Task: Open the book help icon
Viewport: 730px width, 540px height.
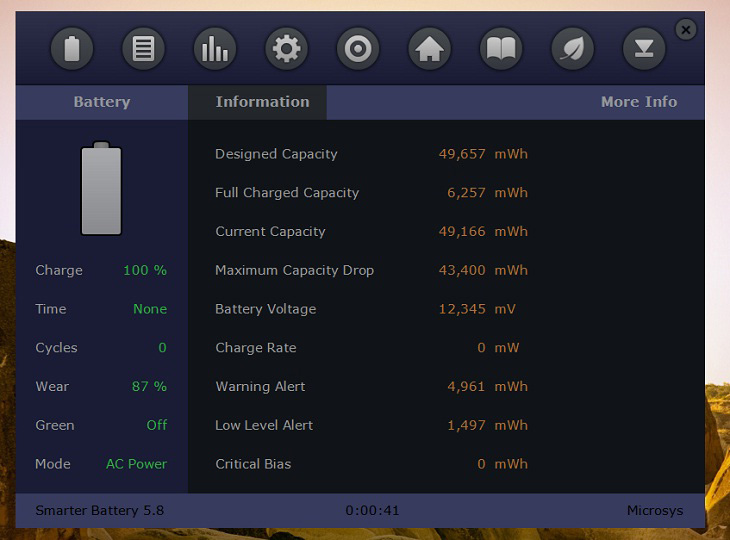Action: pos(501,48)
